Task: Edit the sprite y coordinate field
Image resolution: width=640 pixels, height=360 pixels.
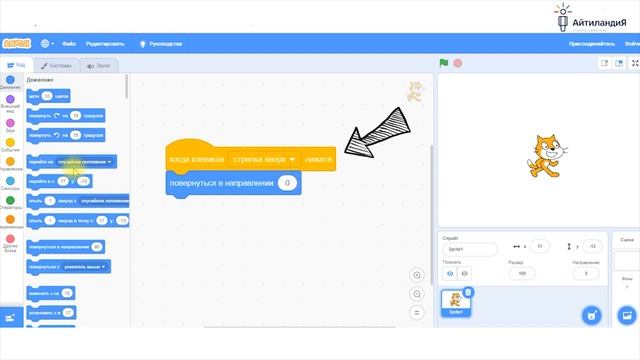Action: [592, 247]
